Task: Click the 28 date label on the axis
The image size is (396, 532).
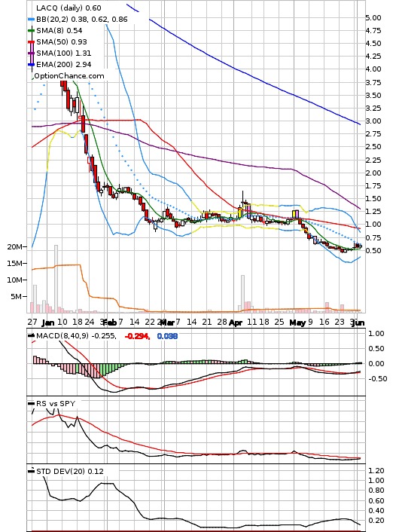Action: [x=222, y=322]
